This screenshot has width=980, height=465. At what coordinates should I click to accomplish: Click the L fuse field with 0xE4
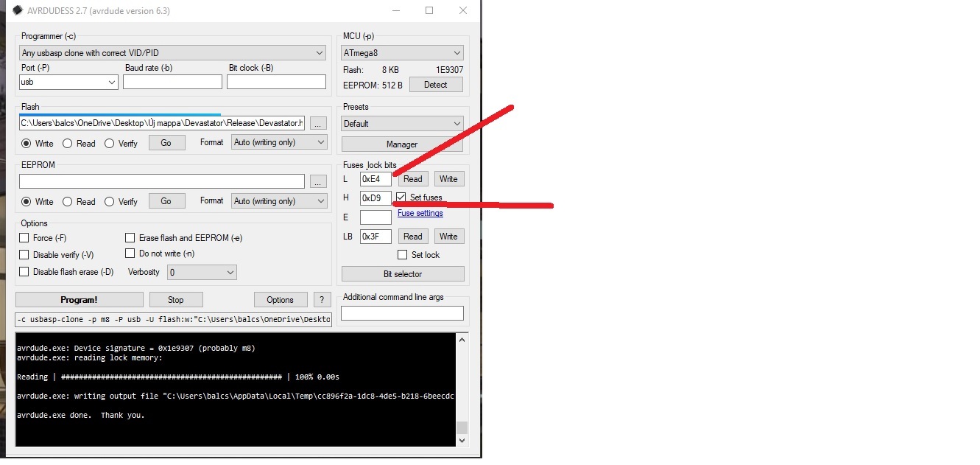pyautogui.click(x=376, y=179)
